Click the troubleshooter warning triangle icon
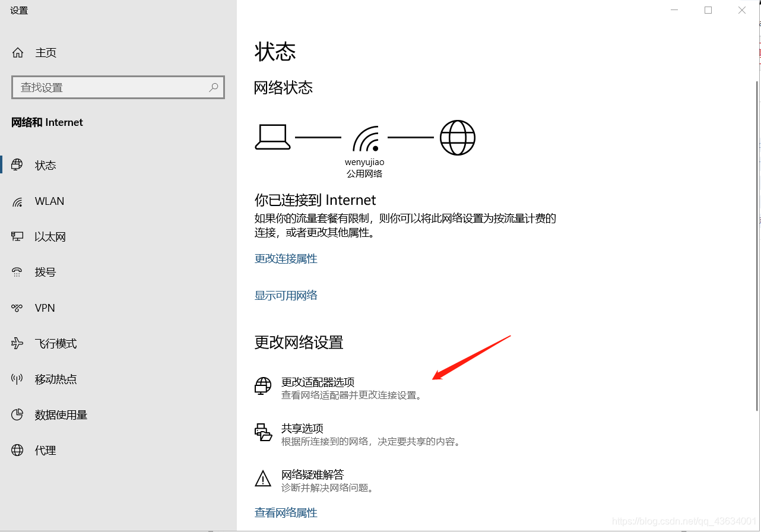The height and width of the screenshot is (532, 761). 263,479
